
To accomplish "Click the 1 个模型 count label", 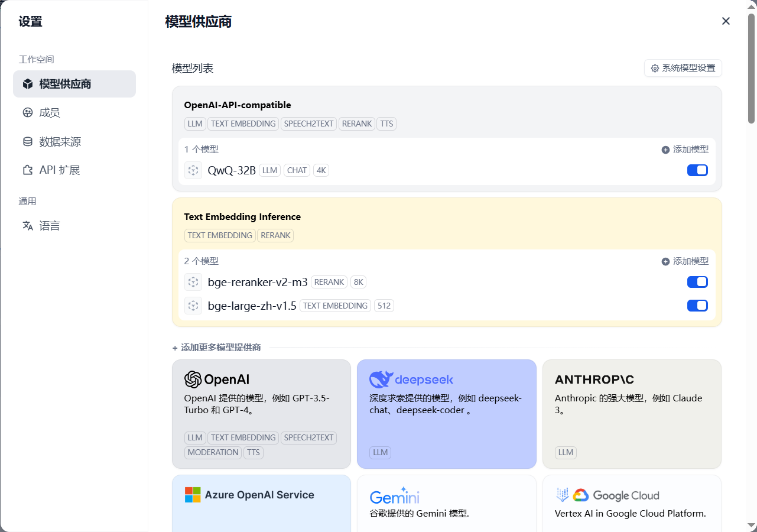I will pyautogui.click(x=202, y=150).
